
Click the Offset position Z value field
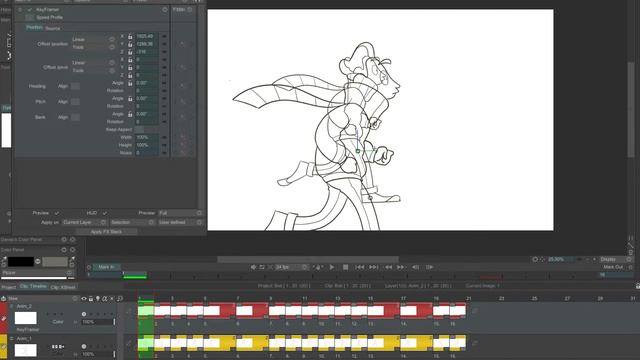point(147,52)
